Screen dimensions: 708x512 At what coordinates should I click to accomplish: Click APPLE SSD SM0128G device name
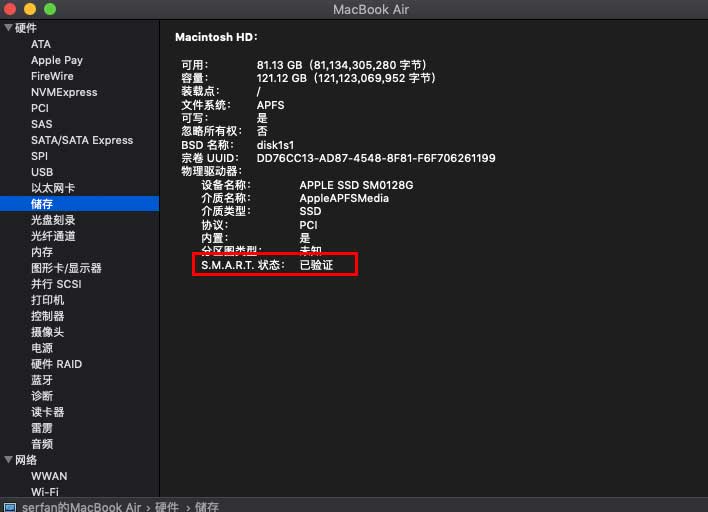pyautogui.click(x=356, y=185)
